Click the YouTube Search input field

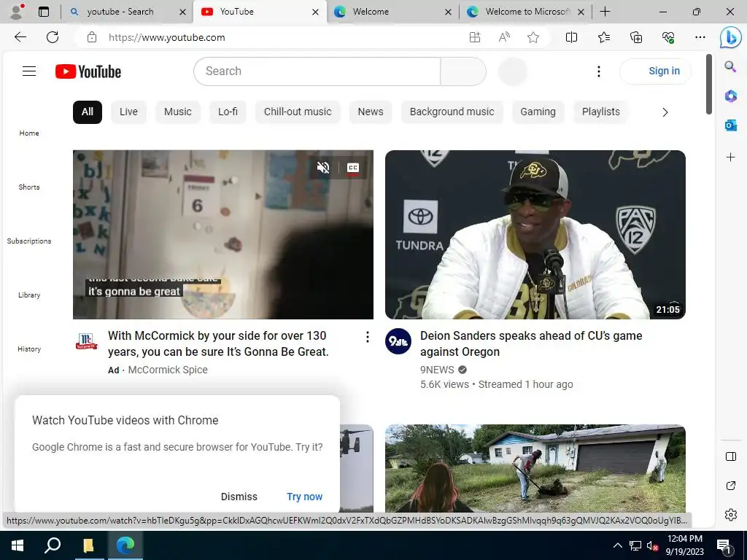pyautogui.click(x=317, y=71)
